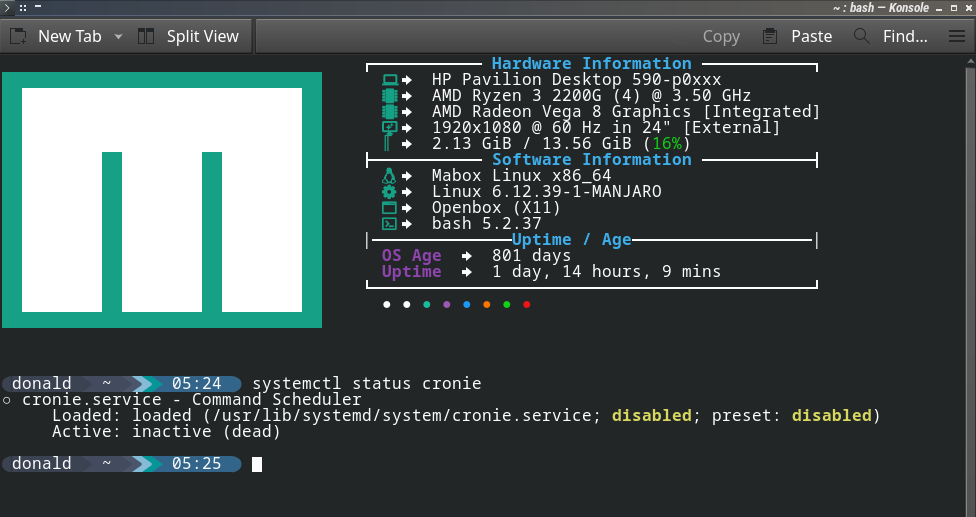
Task: Click the monitor icon beside 1920x1080 resolution
Action: [x=390, y=128]
